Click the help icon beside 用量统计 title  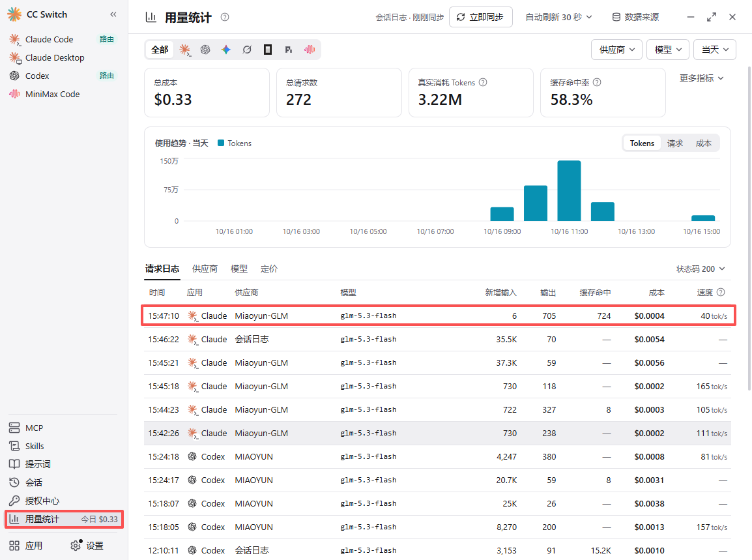224,17
